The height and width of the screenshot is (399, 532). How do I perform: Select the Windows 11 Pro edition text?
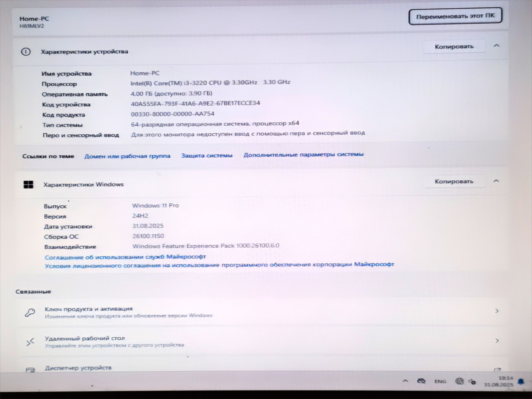click(x=155, y=205)
